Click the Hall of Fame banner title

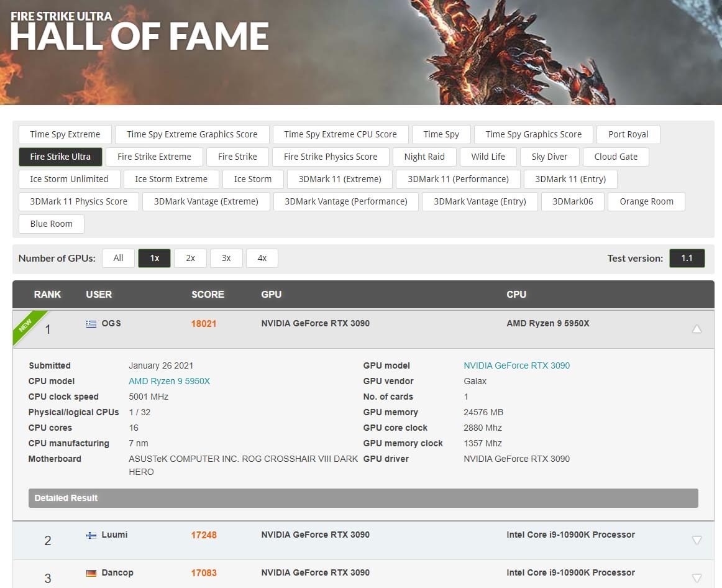[x=140, y=36]
